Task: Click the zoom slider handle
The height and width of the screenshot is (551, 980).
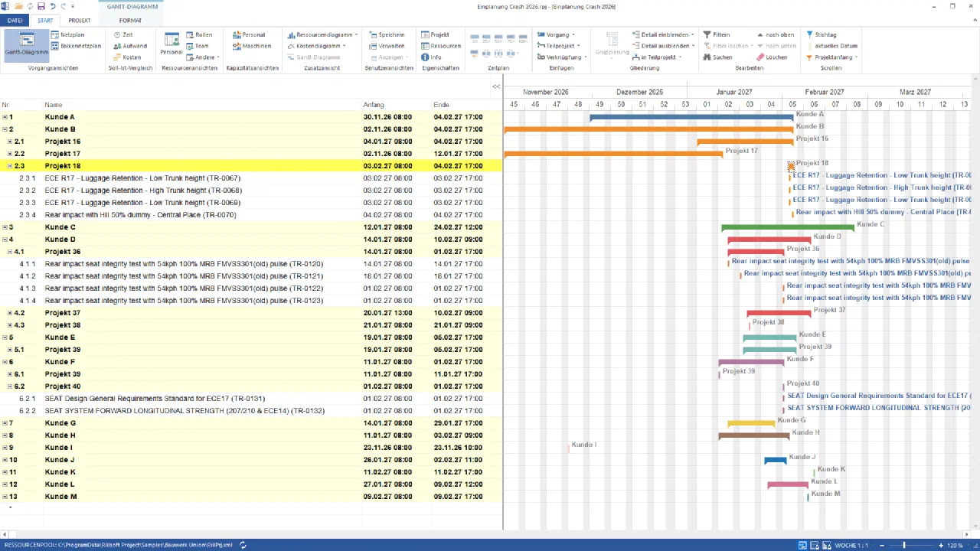Action: (904, 545)
